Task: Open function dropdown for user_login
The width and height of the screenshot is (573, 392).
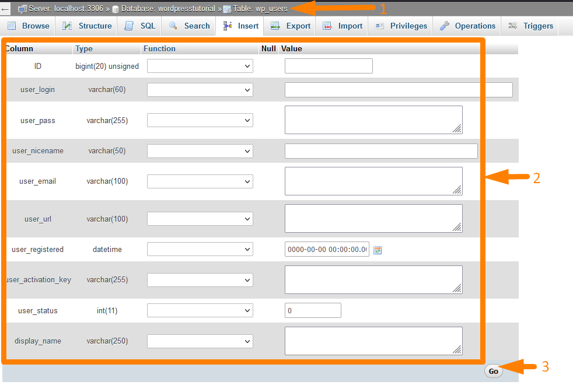Action: [200, 90]
